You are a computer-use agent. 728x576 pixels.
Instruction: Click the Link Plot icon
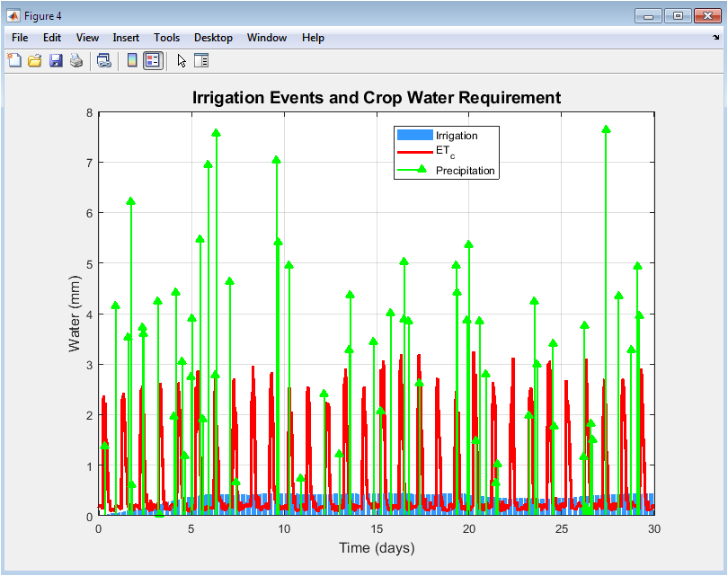[104, 60]
